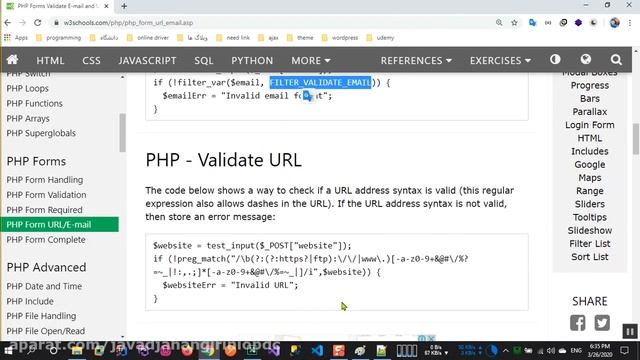
Task: Open the programming bookmarks folder
Action: pyautogui.click(x=59, y=38)
